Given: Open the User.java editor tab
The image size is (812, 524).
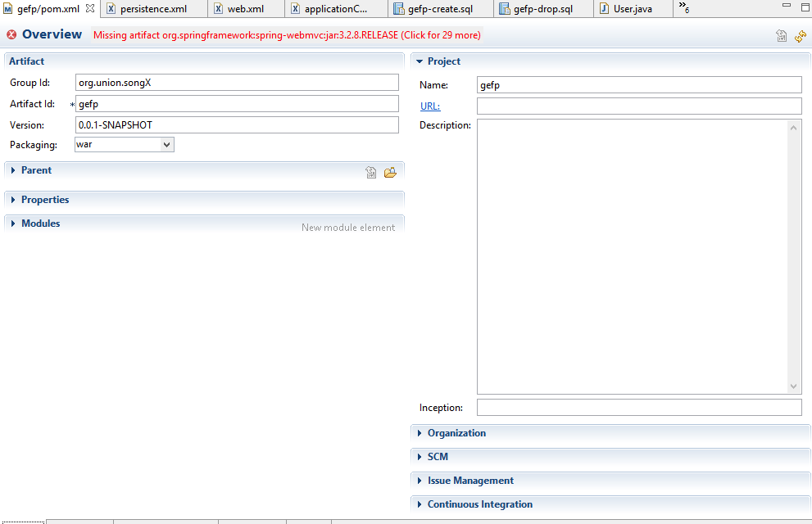Looking at the screenshot, I should click(631, 9).
